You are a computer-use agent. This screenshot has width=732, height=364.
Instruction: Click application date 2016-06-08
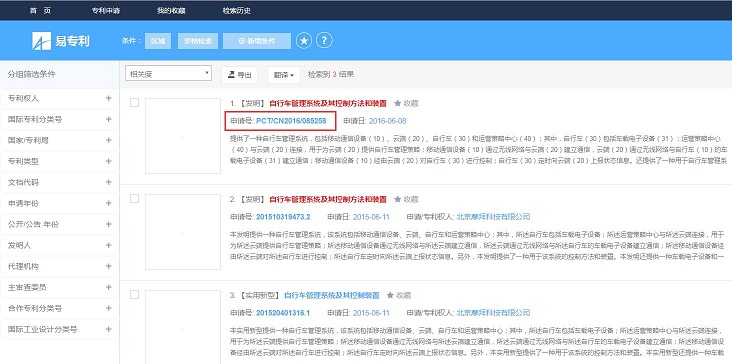click(387, 121)
